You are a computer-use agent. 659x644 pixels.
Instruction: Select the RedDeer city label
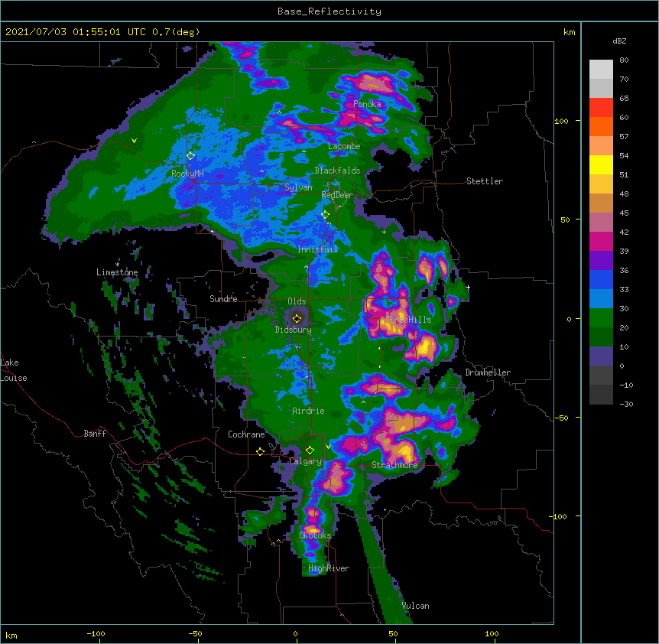pyautogui.click(x=337, y=195)
